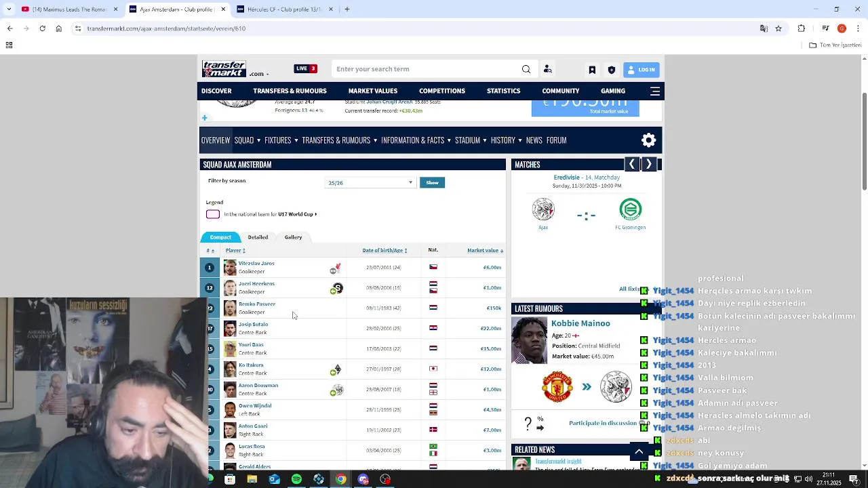Click the blue plus icon under club header
868x488 pixels.
tap(204, 118)
